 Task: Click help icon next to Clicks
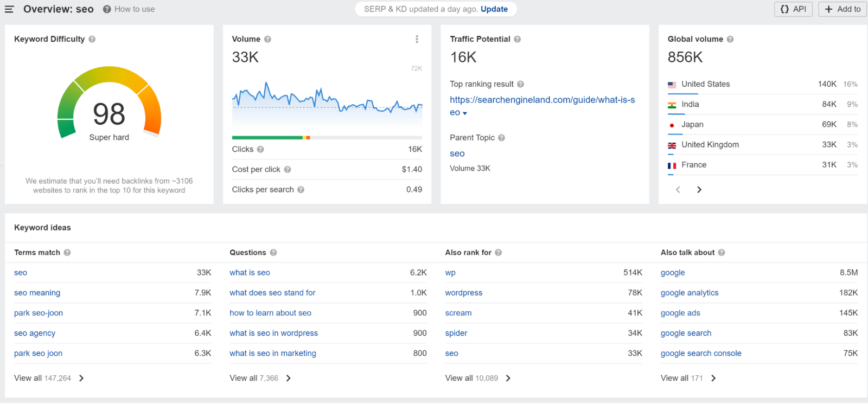point(260,149)
